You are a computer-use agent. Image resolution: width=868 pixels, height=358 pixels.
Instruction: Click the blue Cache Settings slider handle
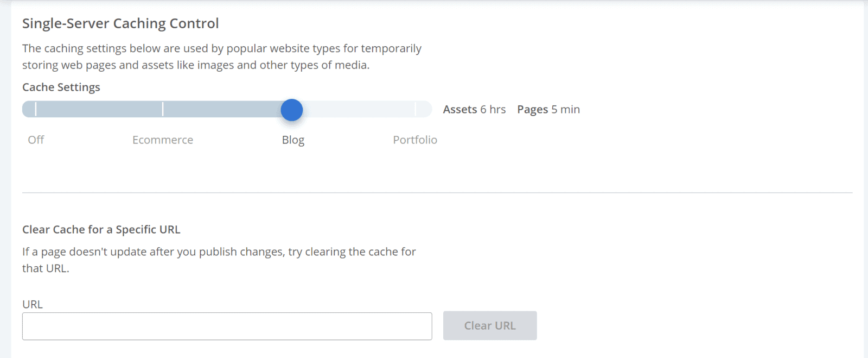(x=292, y=110)
